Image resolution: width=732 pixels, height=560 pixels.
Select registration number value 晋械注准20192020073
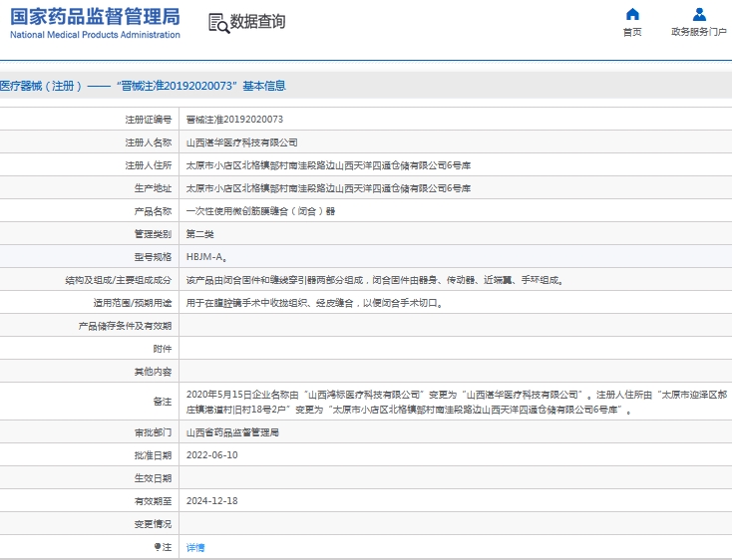click(234, 120)
